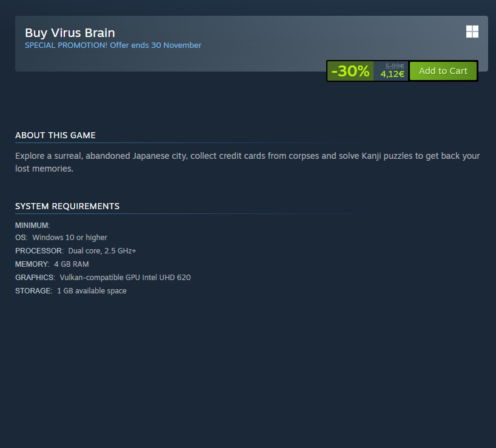This screenshot has height=448, width=496.
Task: Click the 1 GB available space text
Action: point(92,291)
